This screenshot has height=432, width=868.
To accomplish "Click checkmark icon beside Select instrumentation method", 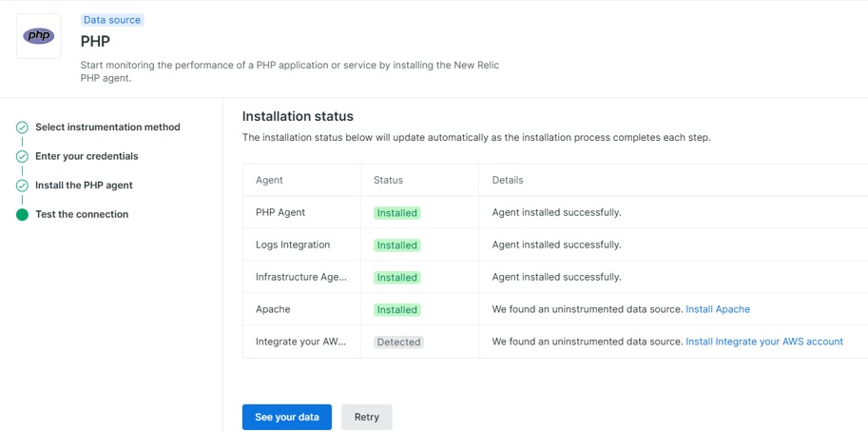I will [x=22, y=128].
